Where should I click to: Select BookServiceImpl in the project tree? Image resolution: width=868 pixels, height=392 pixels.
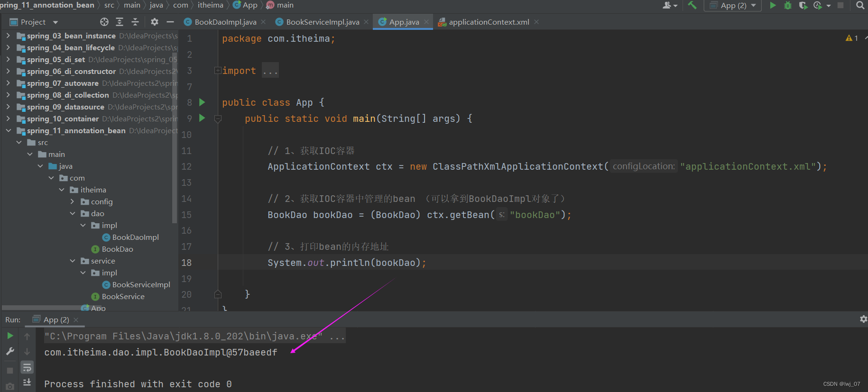point(141,284)
